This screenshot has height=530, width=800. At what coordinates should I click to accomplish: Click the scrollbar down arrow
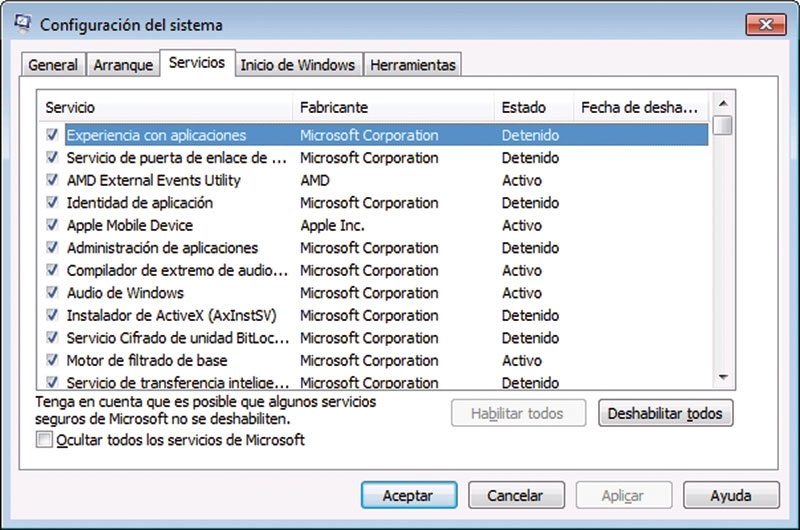[722, 377]
